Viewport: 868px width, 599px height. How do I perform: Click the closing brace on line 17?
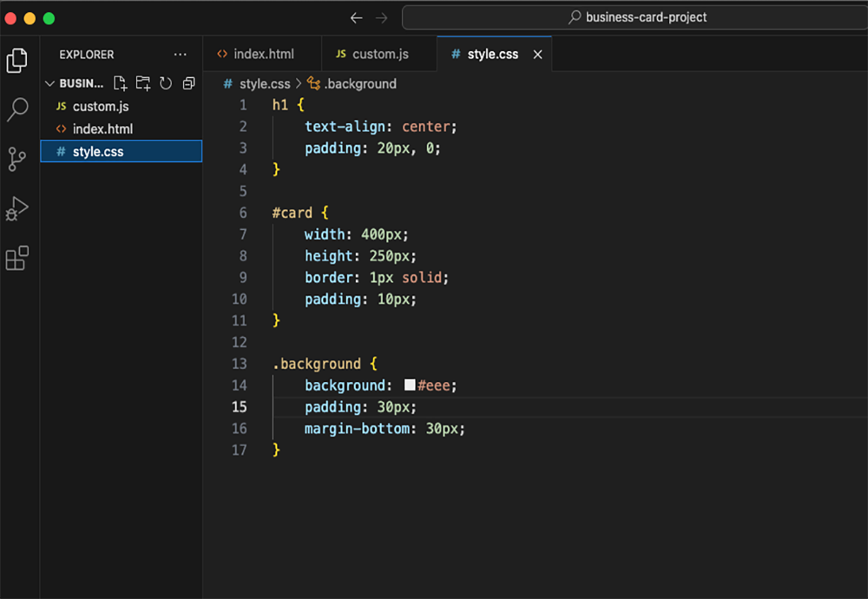[276, 450]
